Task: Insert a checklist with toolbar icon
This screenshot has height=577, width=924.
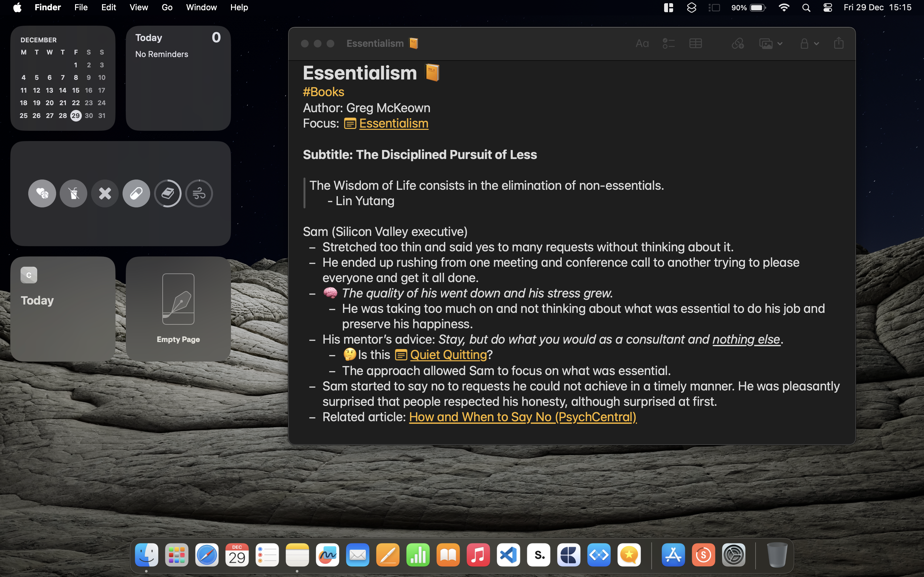Action: point(669,44)
